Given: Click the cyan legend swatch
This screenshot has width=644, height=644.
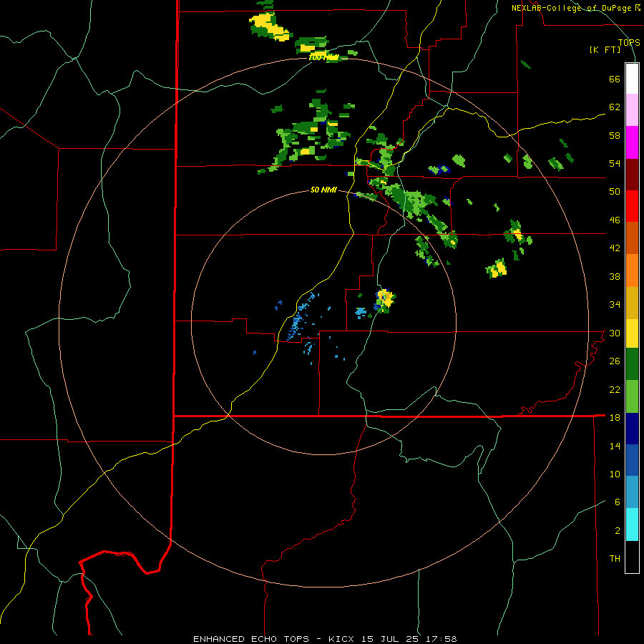Looking at the screenshot, I should click(632, 525).
